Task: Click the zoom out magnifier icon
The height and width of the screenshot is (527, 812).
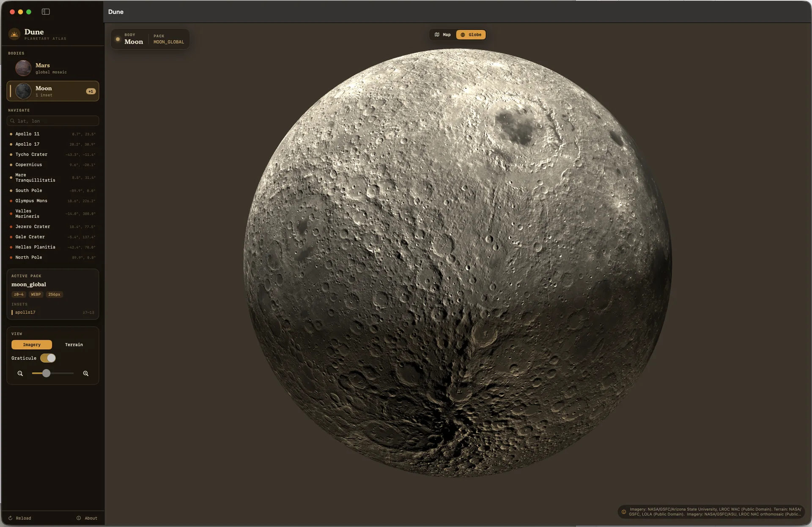Action: [x=20, y=373]
